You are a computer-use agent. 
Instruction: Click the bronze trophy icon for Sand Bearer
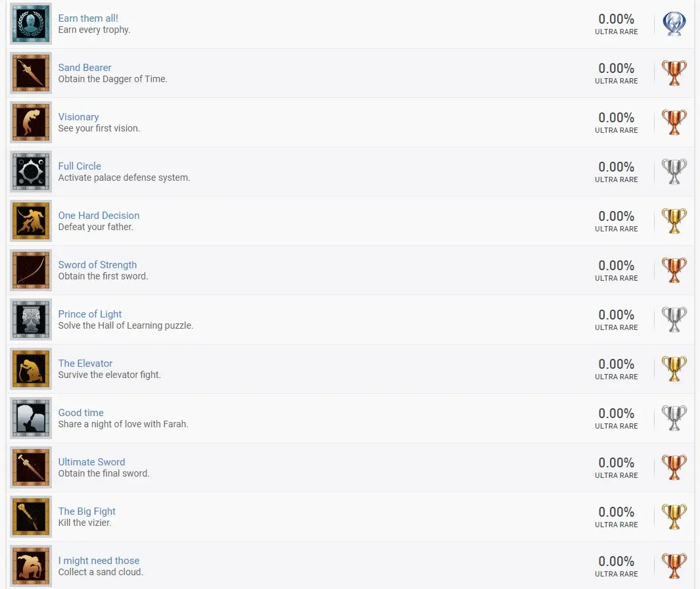pos(674,73)
